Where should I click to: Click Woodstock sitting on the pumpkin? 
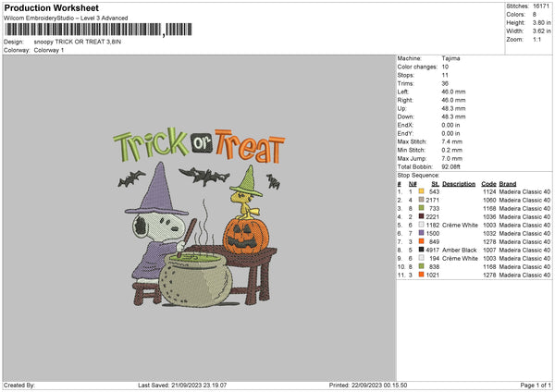pyautogui.click(x=244, y=191)
